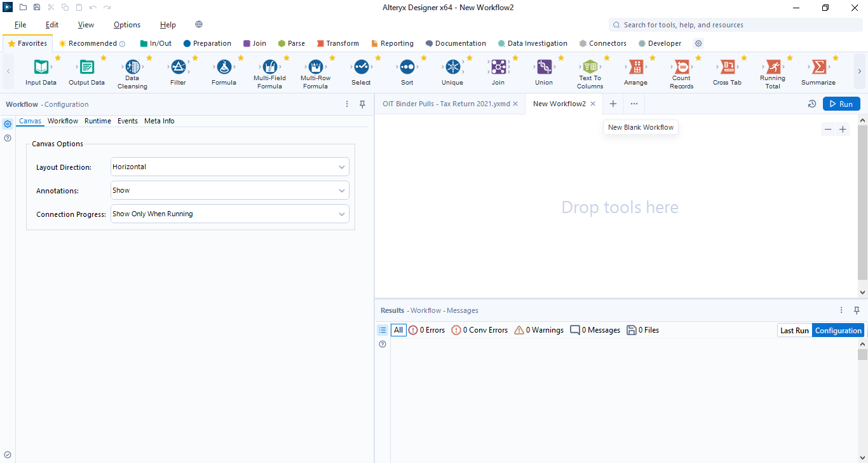This screenshot has width=868, height=463.
Task: Toggle the Configuration results view
Action: [838, 330]
